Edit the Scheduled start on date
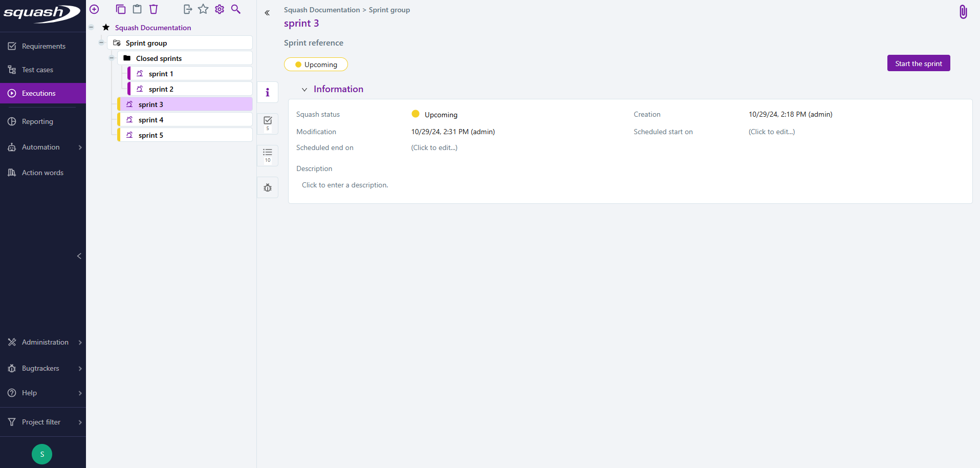980x468 pixels. click(x=771, y=132)
